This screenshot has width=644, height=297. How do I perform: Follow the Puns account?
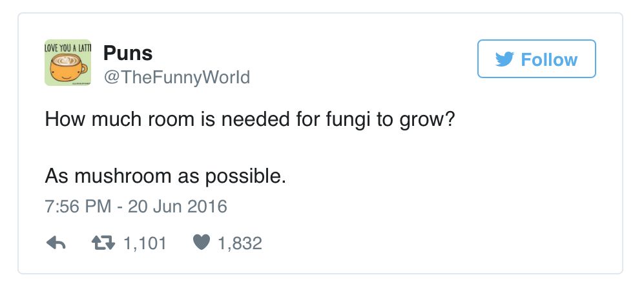536,59
